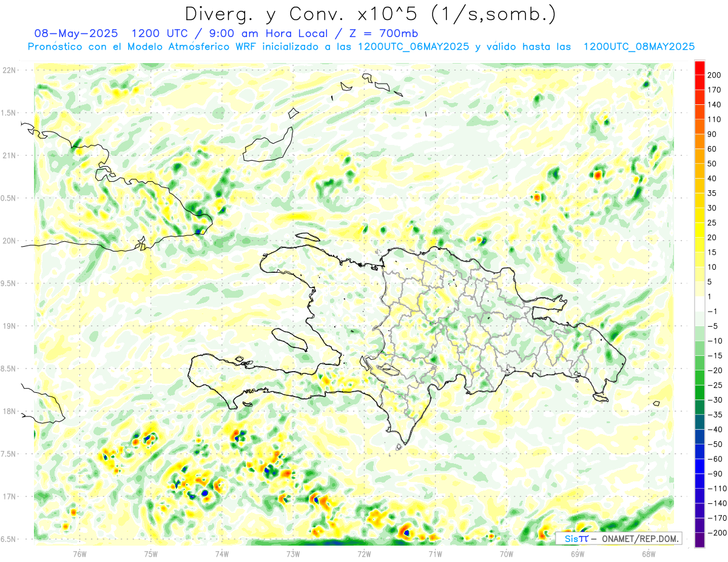Click the "70W" longitude label
The image size is (728, 562).
(x=507, y=554)
